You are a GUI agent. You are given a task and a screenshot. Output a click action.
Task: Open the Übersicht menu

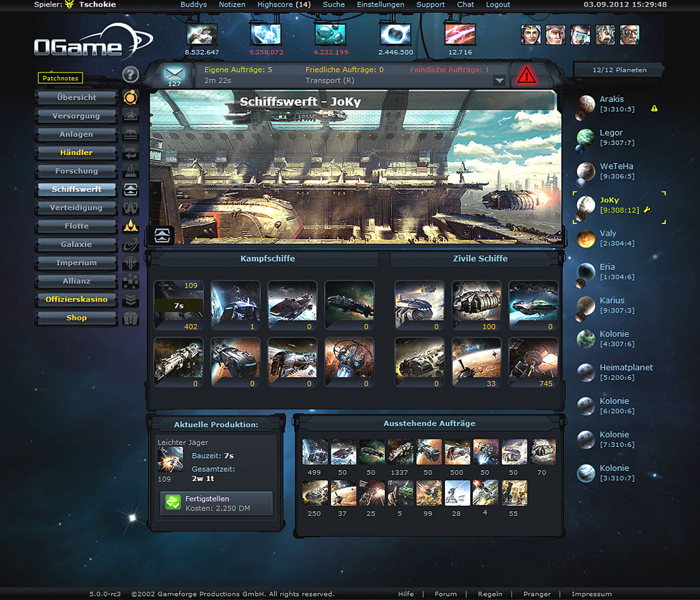(77, 97)
